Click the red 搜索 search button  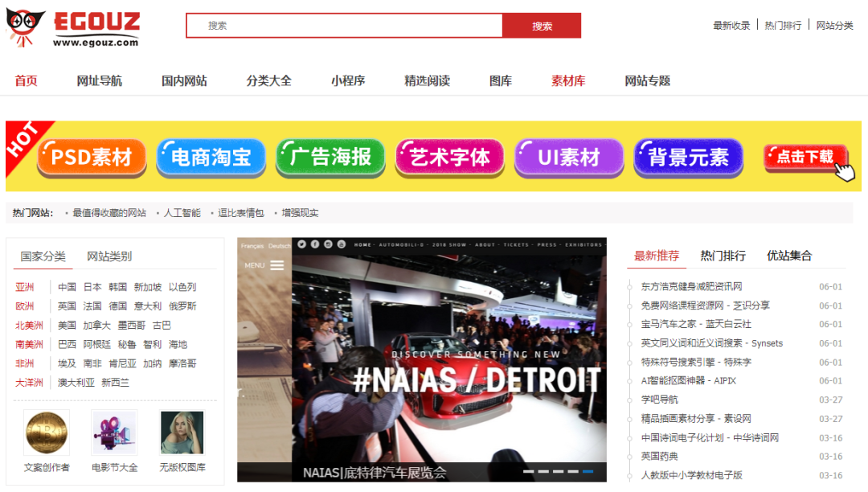point(542,26)
